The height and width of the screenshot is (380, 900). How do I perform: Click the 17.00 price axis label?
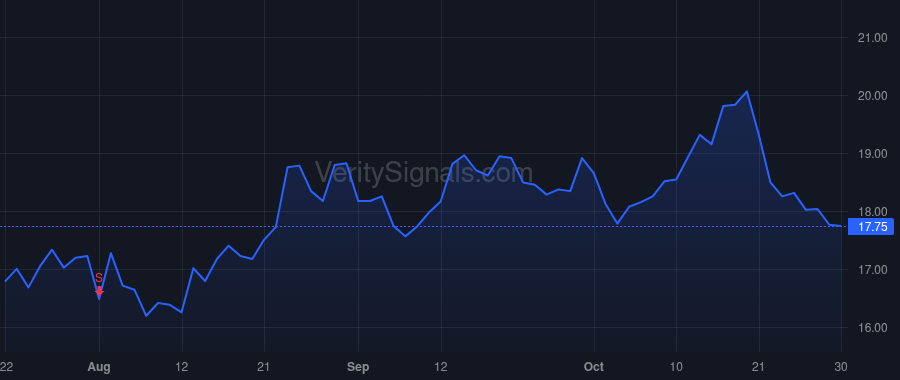(x=872, y=270)
